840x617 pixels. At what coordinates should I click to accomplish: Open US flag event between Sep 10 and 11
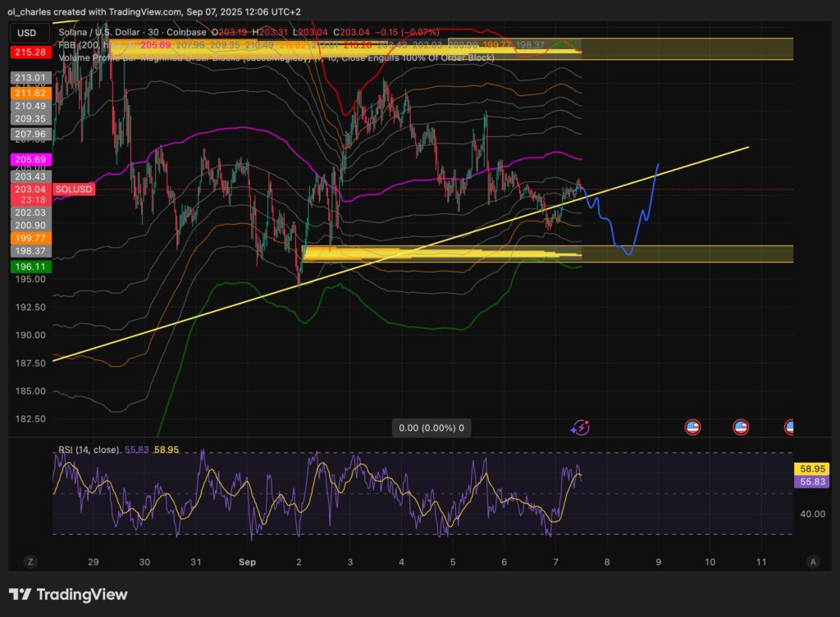click(x=742, y=427)
